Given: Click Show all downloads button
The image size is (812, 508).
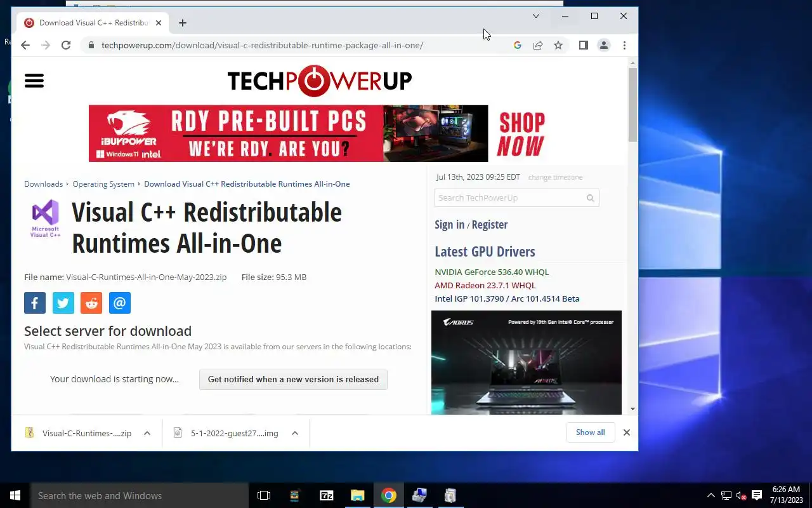Looking at the screenshot, I should [x=590, y=432].
